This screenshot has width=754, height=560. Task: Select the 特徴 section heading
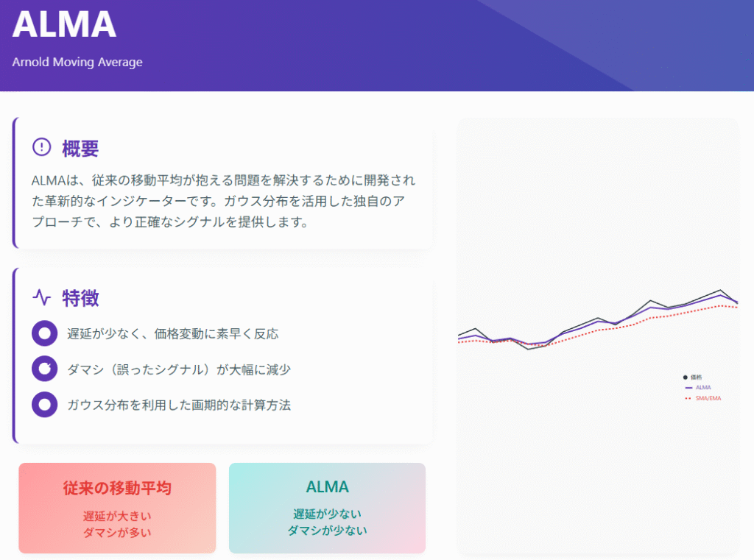(x=80, y=298)
